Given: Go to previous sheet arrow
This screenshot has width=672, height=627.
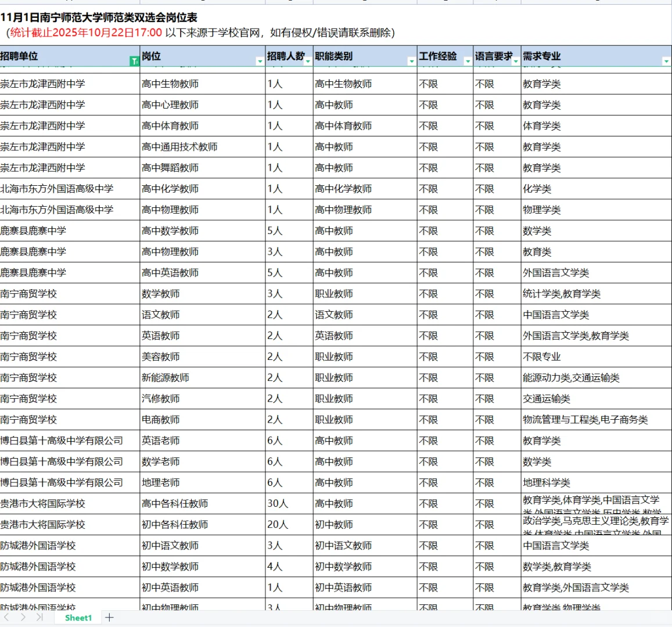Looking at the screenshot, I should (x=6, y=617).
